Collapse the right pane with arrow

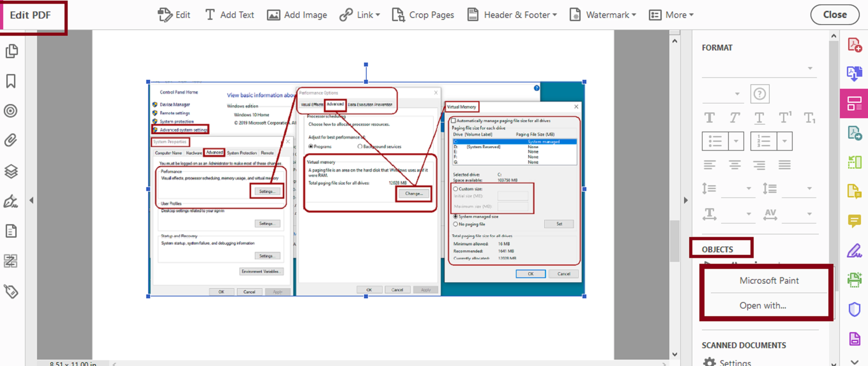click(685, 200)
